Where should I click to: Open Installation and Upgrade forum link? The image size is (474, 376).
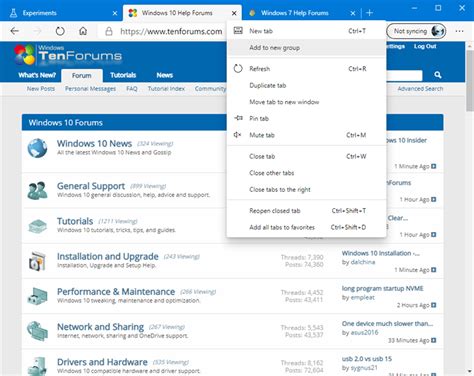coord(108,256)
